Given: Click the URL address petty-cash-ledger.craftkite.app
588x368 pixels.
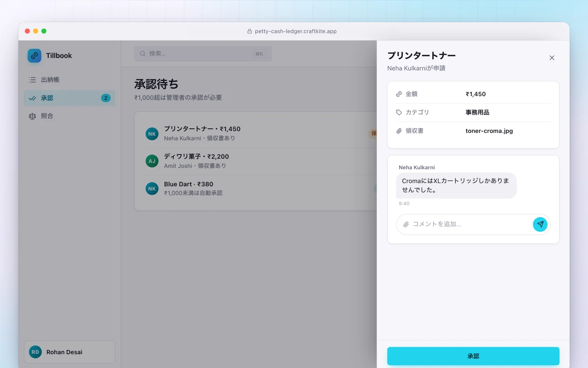Looking at the screenshot, I should tap(296, 31).
